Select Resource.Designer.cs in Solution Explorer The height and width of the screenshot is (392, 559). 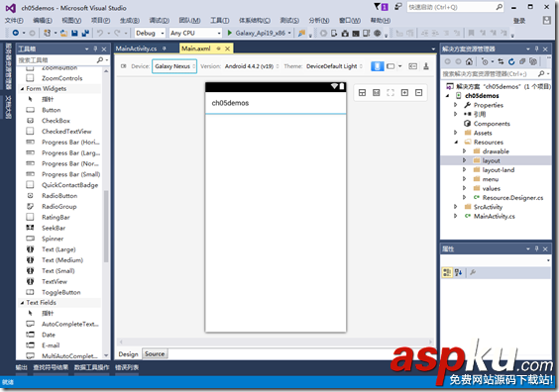(512, 198)
